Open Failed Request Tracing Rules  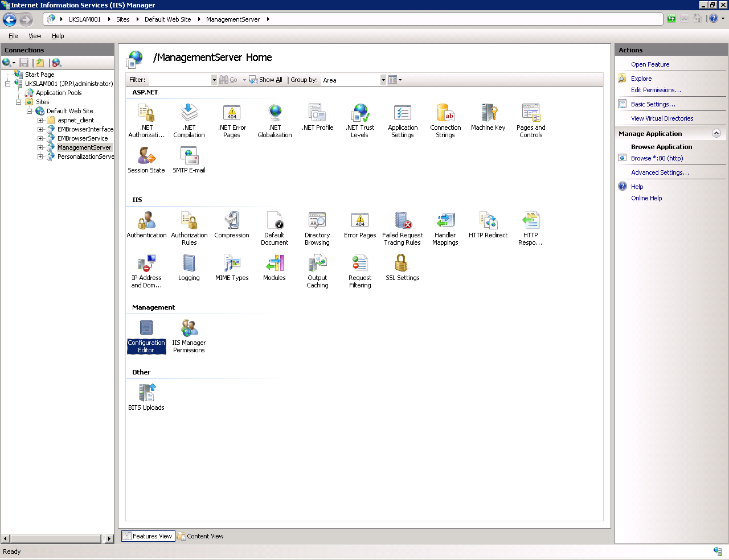[x=403, y=228]
